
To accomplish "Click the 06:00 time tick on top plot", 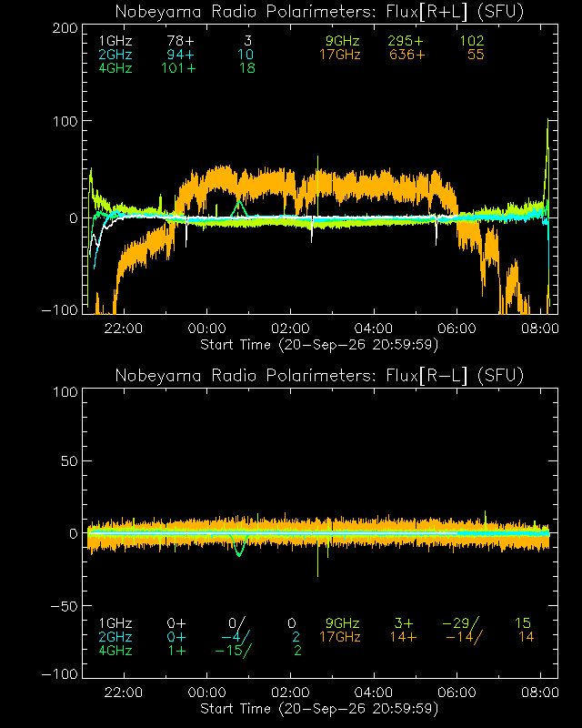I will pos(457,329).
